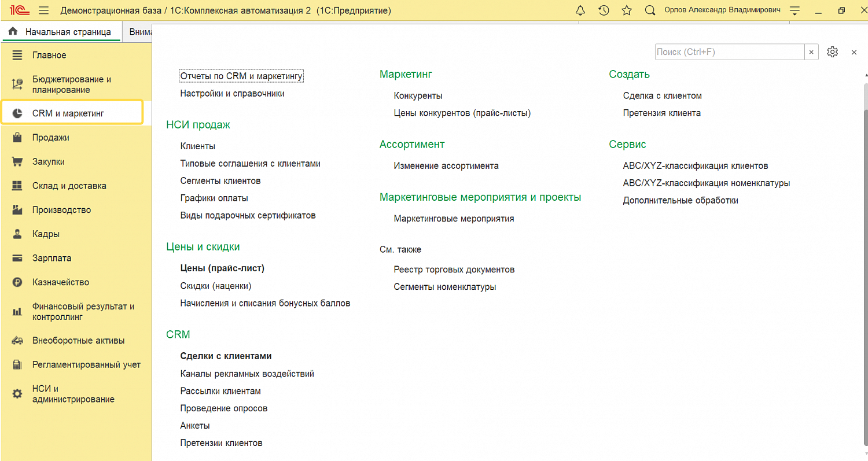This screenshot has width=868, height=461.
Task: Open the Закупки section
Action: tap(49, 162)
